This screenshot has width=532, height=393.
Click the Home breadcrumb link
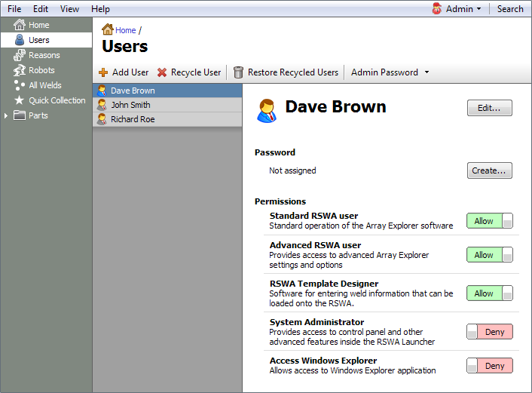[126, 30]
